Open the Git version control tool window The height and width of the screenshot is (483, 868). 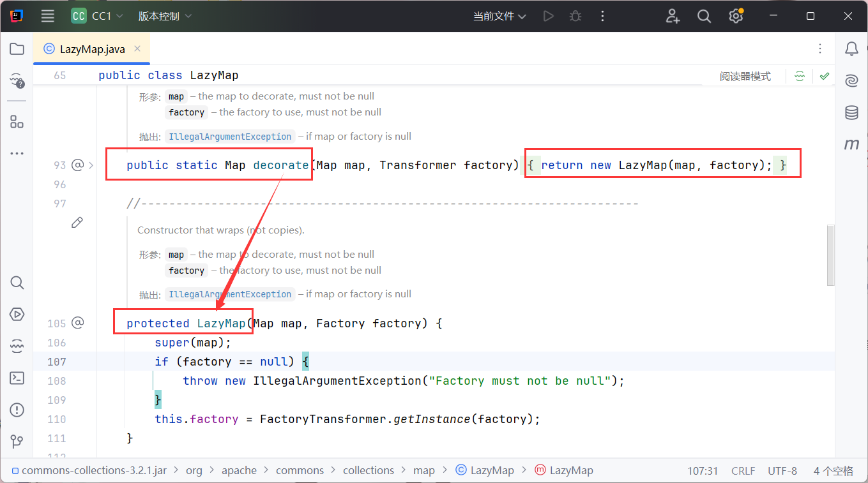pyautogui.click(x=17, y=442)
